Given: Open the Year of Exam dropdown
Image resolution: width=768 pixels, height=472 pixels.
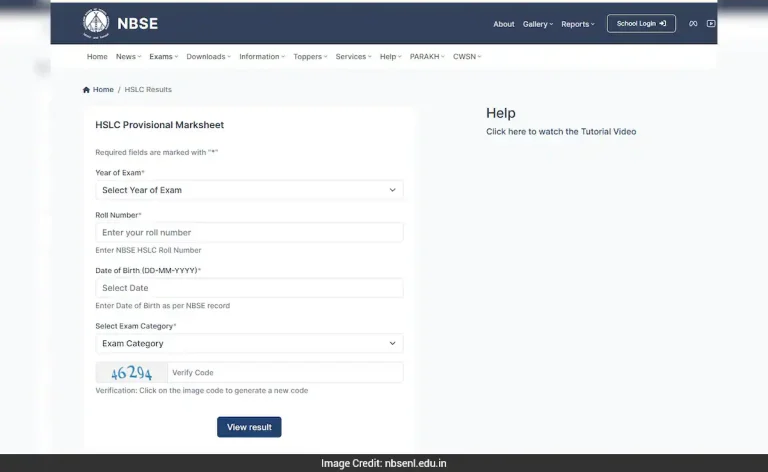Looking at the screenshot, I should [249, 190].
